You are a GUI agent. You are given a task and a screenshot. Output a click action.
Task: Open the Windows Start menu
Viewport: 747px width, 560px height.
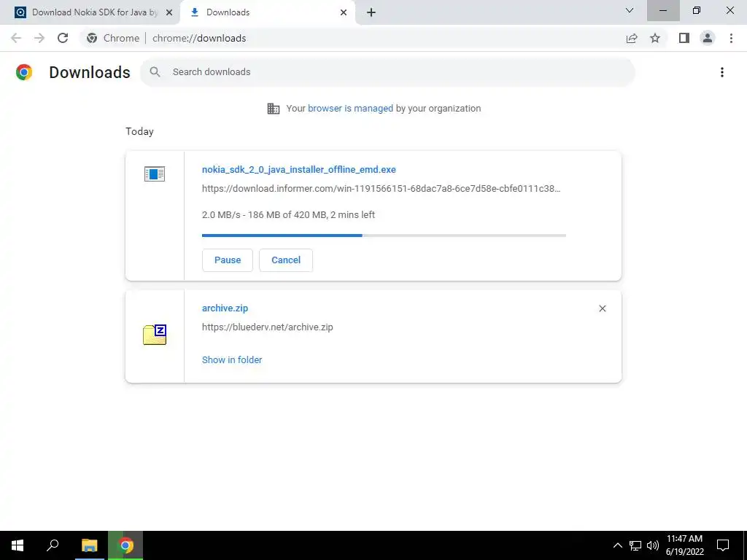(18, 545)
